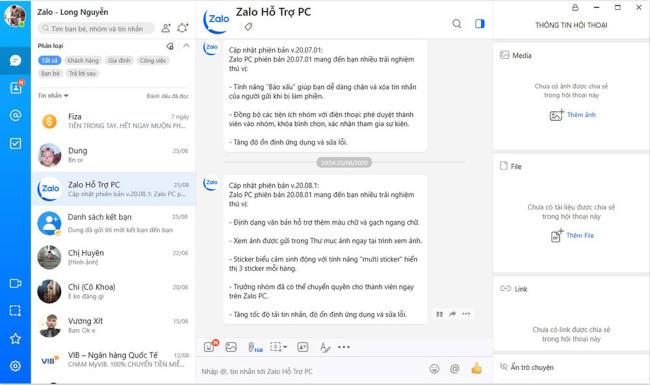Click the quote reply icon on last message
The height and width of the screenshot is (385, 650).
439,314
